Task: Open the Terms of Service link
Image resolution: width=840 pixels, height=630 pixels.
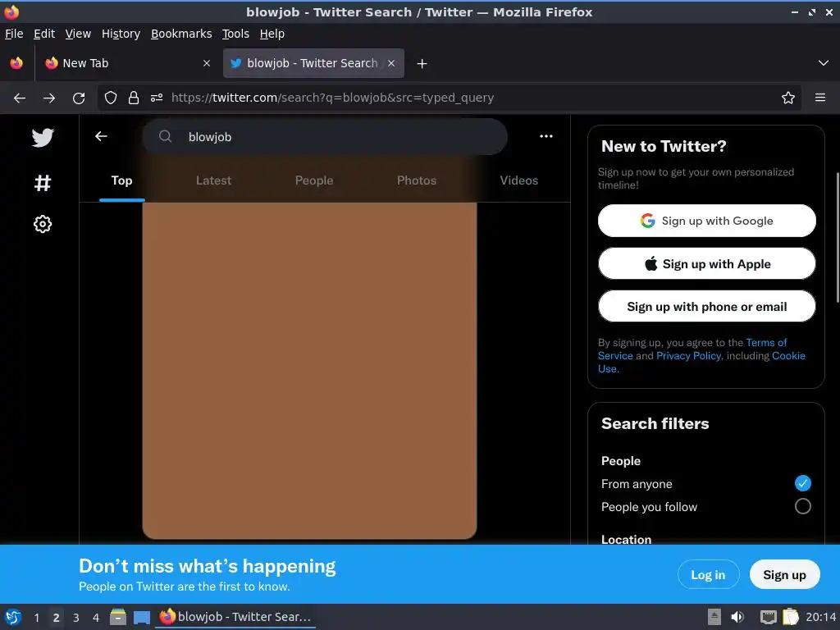Action: 766,343
